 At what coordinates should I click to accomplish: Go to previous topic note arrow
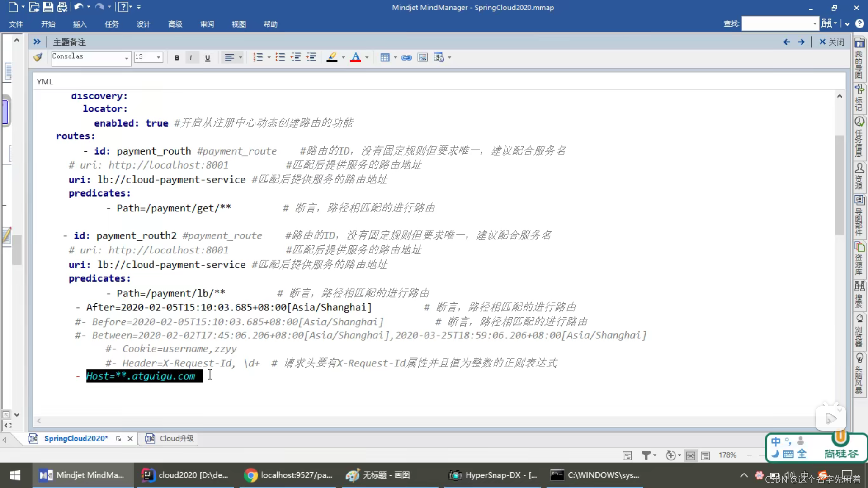tap(787, 42)
